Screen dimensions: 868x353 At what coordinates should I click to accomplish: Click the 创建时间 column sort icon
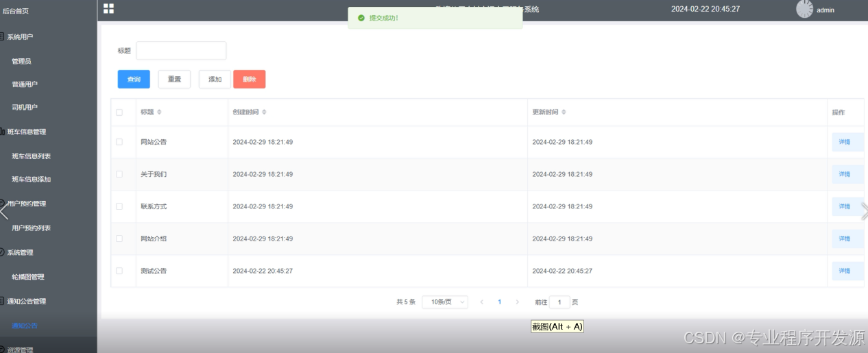[264, 112]
